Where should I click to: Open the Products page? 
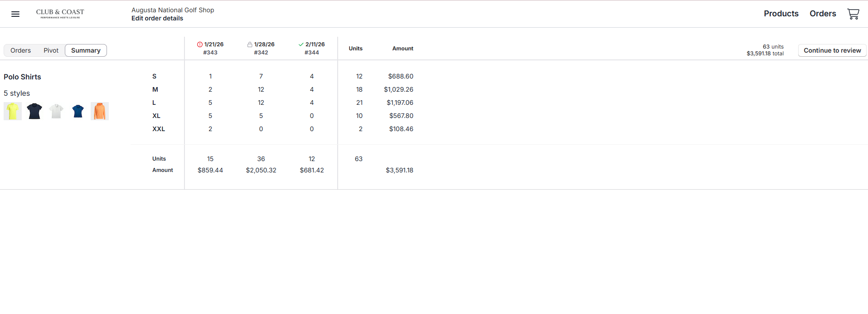click(x=781, y=14)
